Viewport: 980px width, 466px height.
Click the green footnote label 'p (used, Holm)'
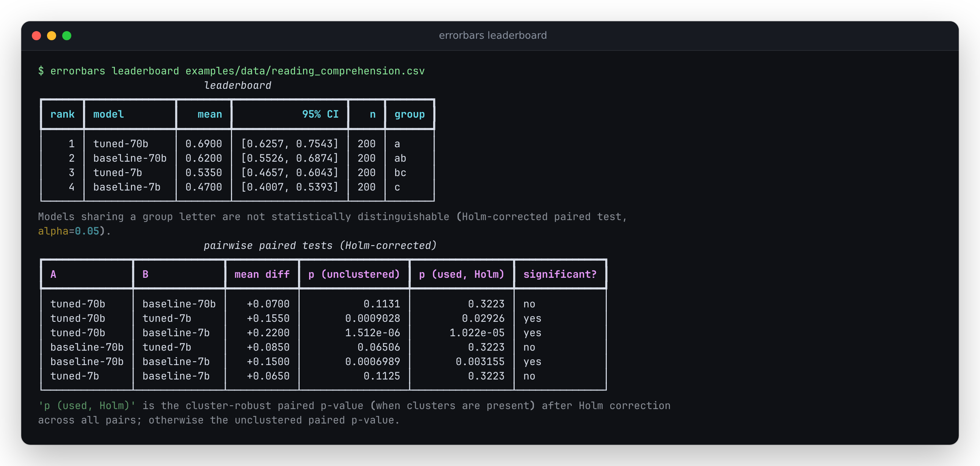87,406
